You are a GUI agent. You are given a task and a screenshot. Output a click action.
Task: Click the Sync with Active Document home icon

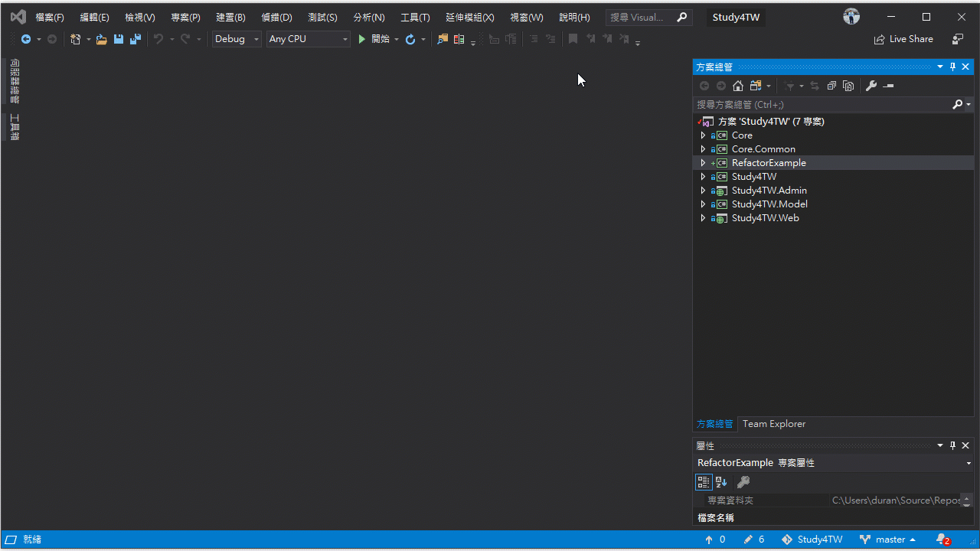pyautogui.click(x=737, y=86)
